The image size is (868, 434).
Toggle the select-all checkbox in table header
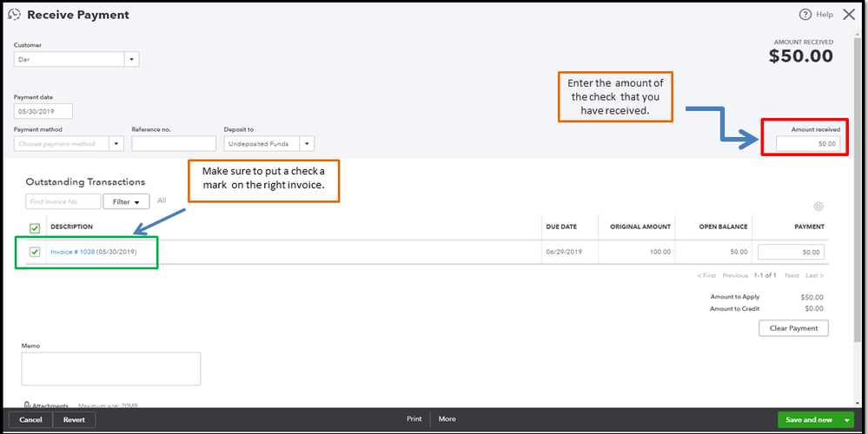point(35,227)
